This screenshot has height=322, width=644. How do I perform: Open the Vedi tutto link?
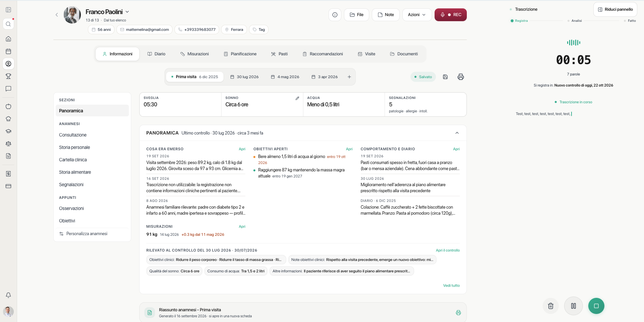tap(451, 285)
